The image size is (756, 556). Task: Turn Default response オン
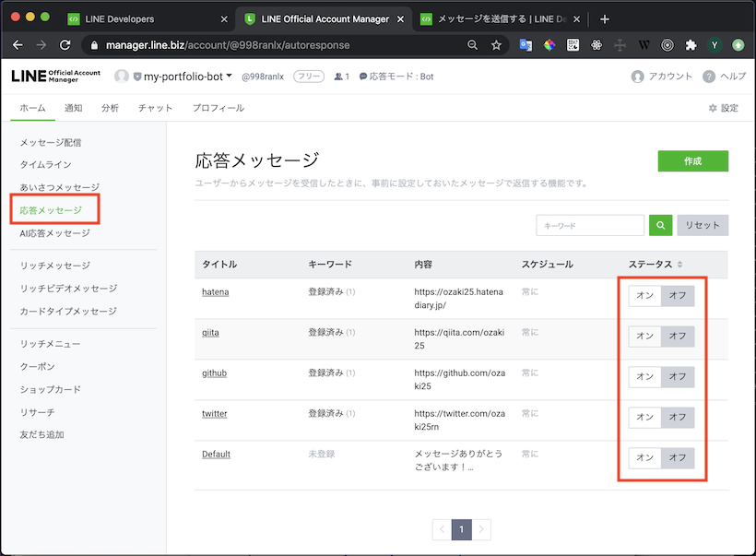tap(644, 457)
